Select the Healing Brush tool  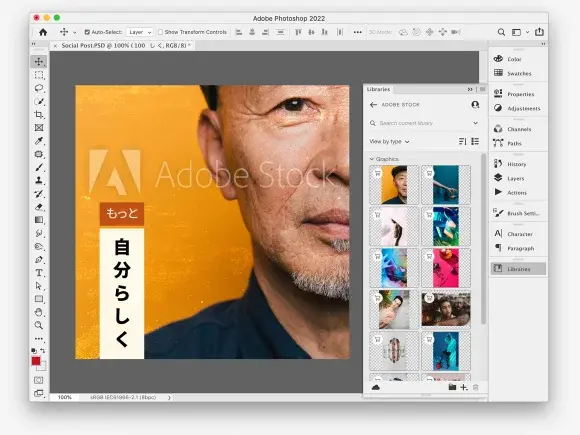[39, 154]
